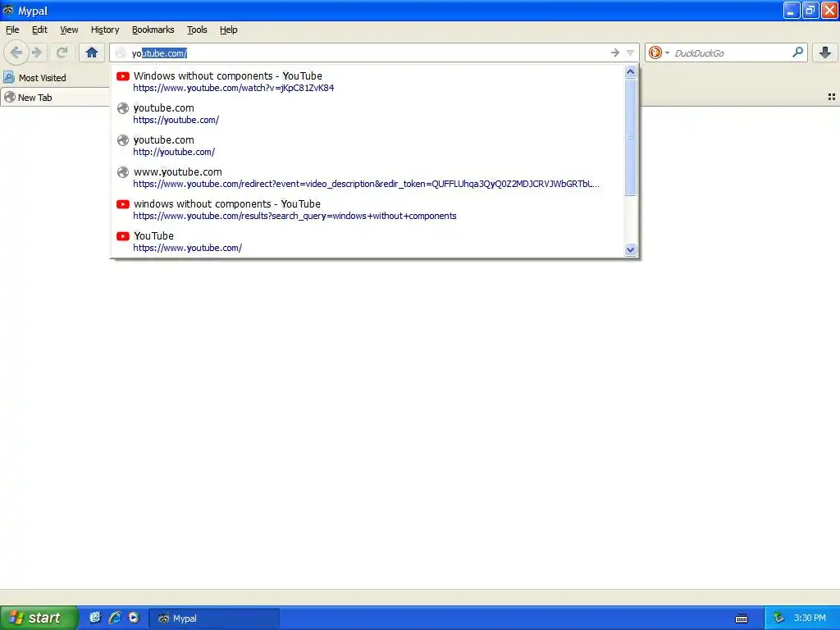Select the New Tab tab
Image resolution: width=840 pixels, height=630 pixels.
coord(55,97)
